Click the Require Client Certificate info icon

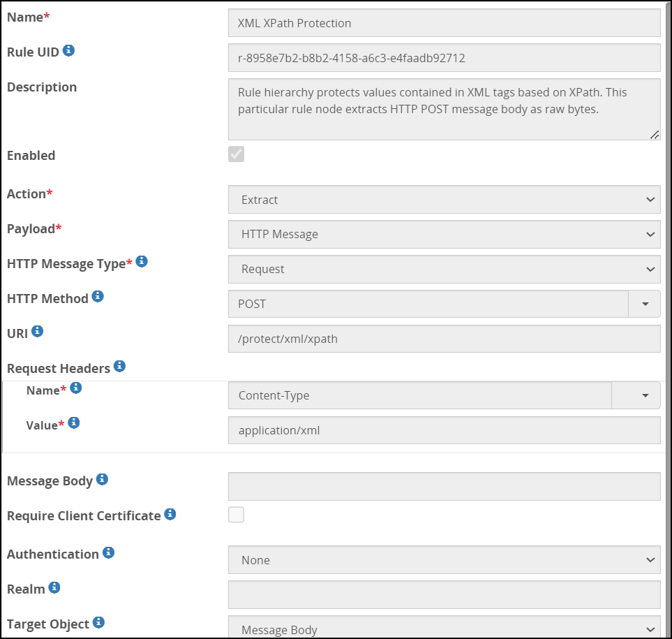click(170, 515)
